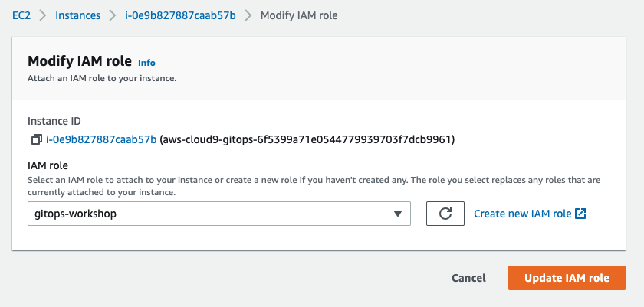The height and width of the screenshot is (307, 644).
Task: Click the chevron after the Instances breadcrumb
Action: point(113,15)
